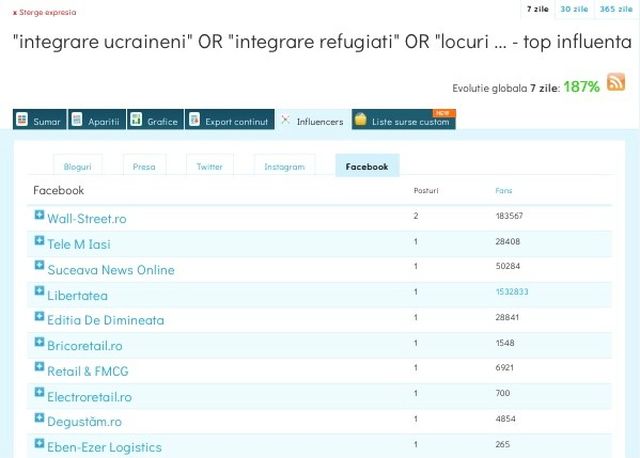Click Sterge expresia link
The image size is (640, 458).
coord(44,12)
